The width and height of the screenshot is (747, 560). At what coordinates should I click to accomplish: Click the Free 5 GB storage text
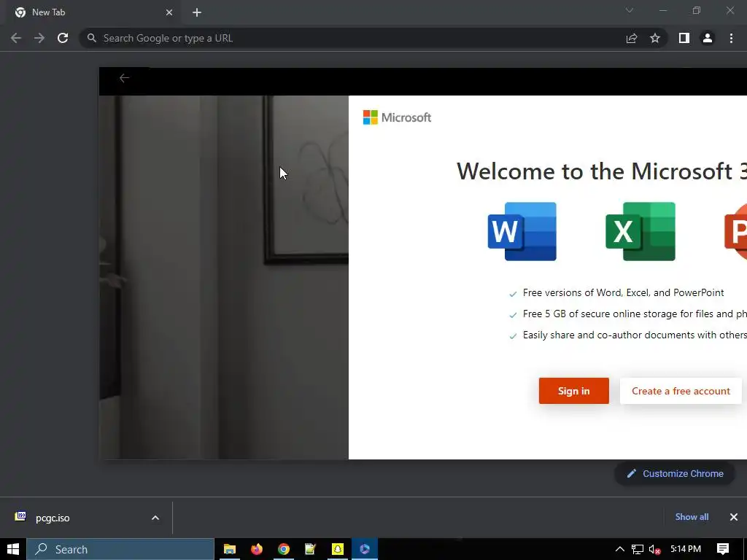(635, 314)
